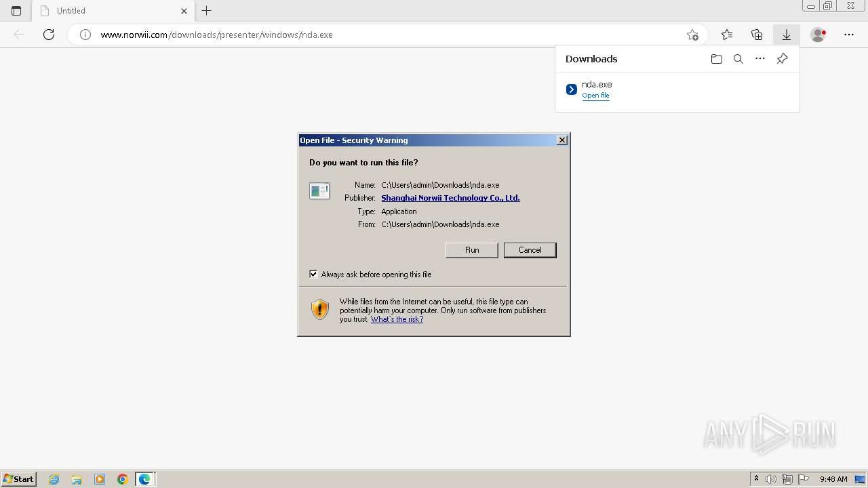Viewport: 868px width, 488px height.
Task: Click Show desktop button at taskbar end
Action: coord(861,479)
